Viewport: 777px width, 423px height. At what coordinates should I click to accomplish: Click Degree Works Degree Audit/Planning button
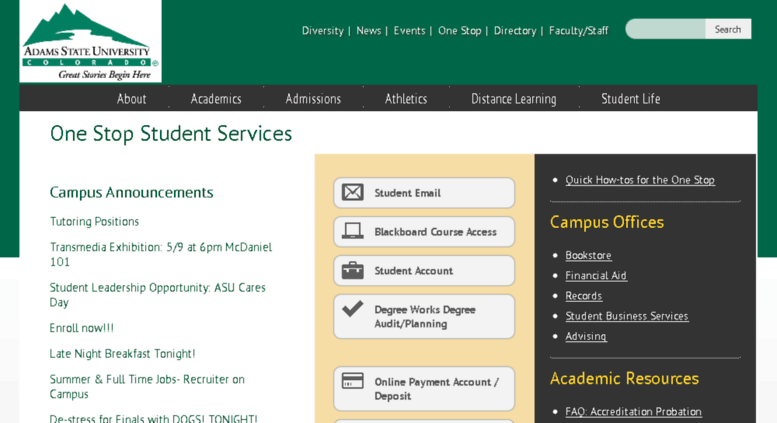click(424, 317)
